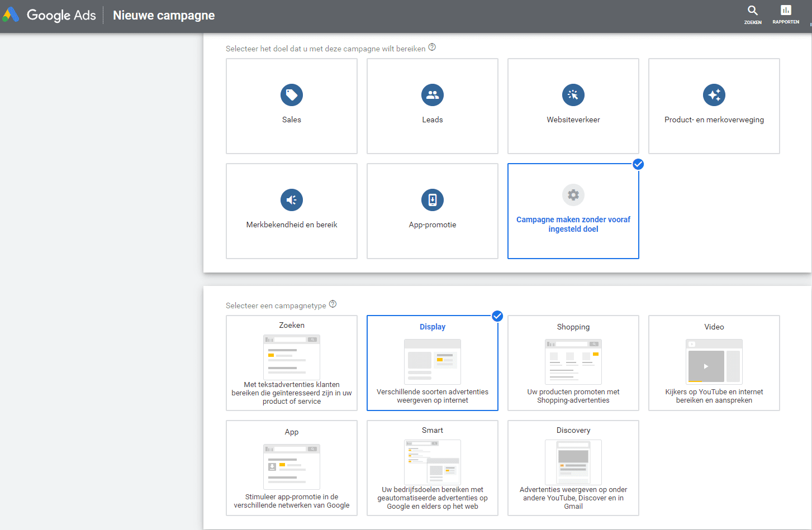Choose the Zoeken campaign type card
The image size is (812, 530).
point(291,363)
